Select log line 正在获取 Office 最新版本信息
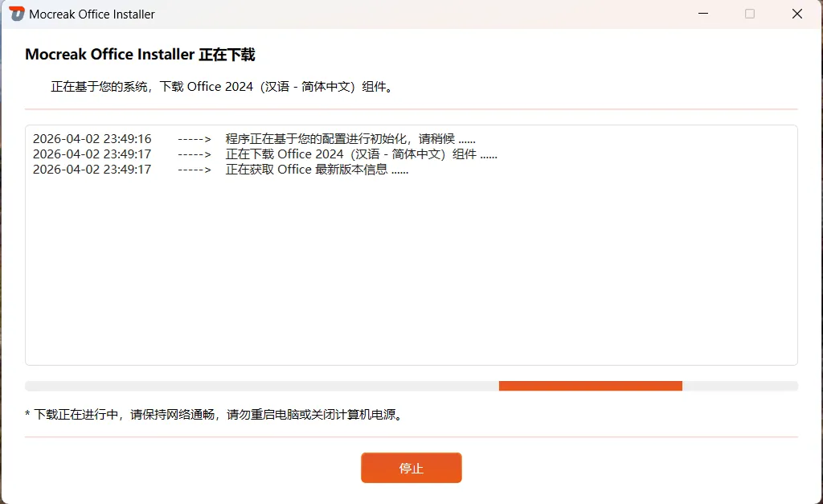 (x=317, y=169)
